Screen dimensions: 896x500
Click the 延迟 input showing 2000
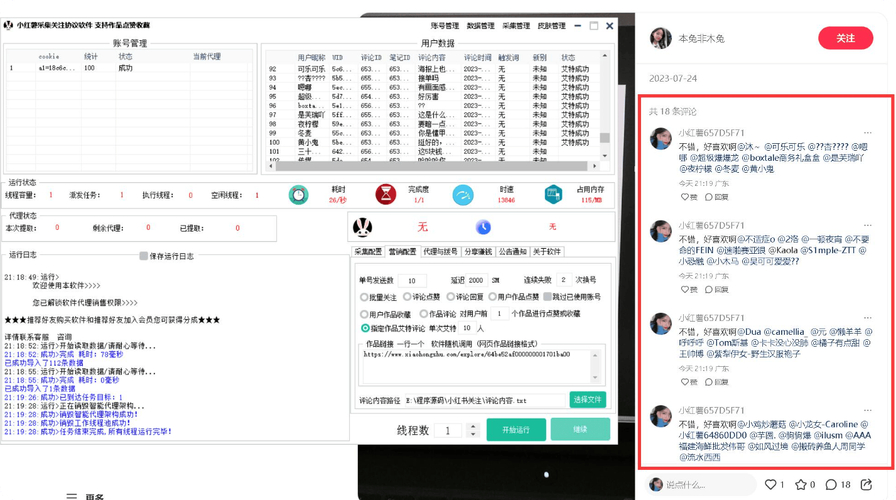[476, 280]
